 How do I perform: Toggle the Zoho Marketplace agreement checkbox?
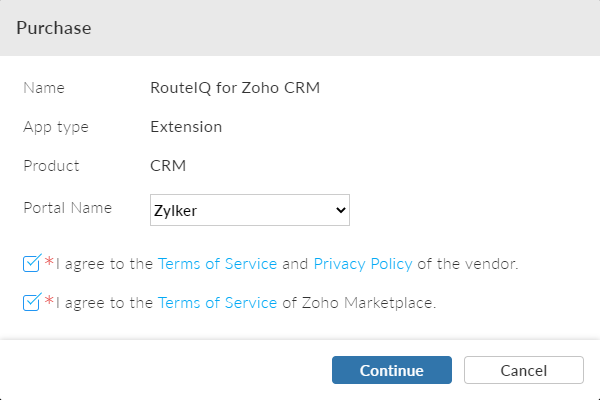coord(31,302)
